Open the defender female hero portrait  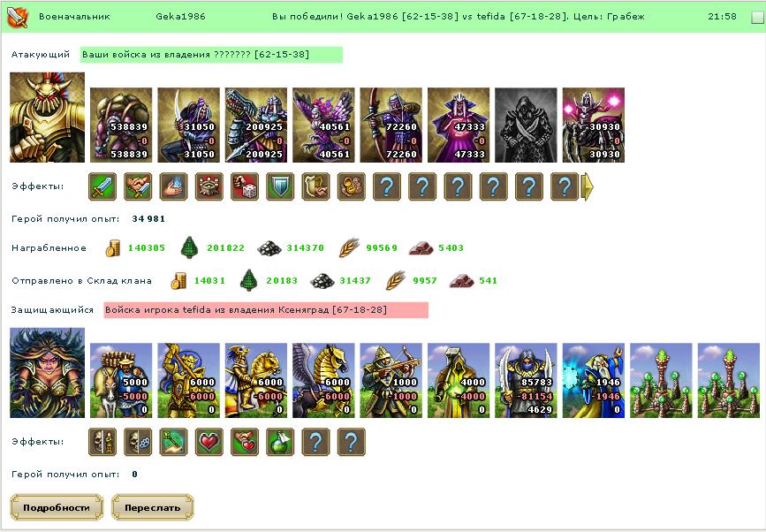point(48,373)
